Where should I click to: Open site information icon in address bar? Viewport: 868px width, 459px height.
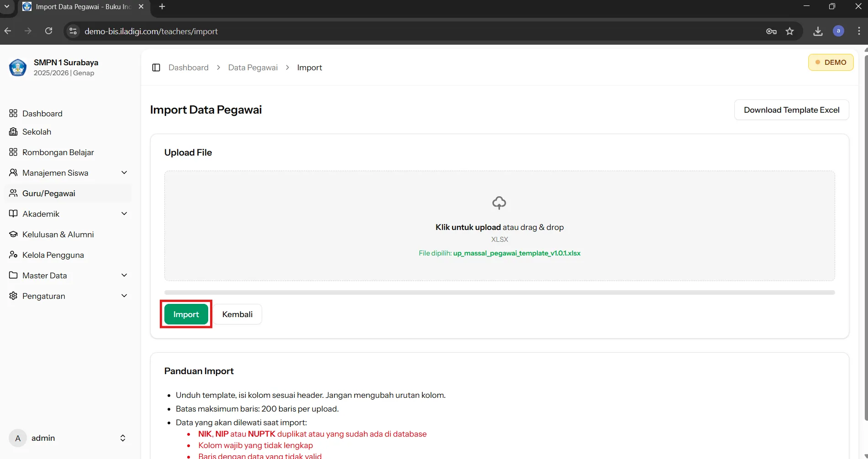[73, 31]
